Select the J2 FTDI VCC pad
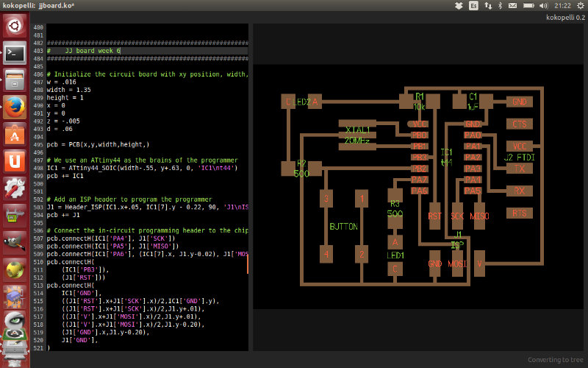 pyautogui.click(x=520, y=146)
